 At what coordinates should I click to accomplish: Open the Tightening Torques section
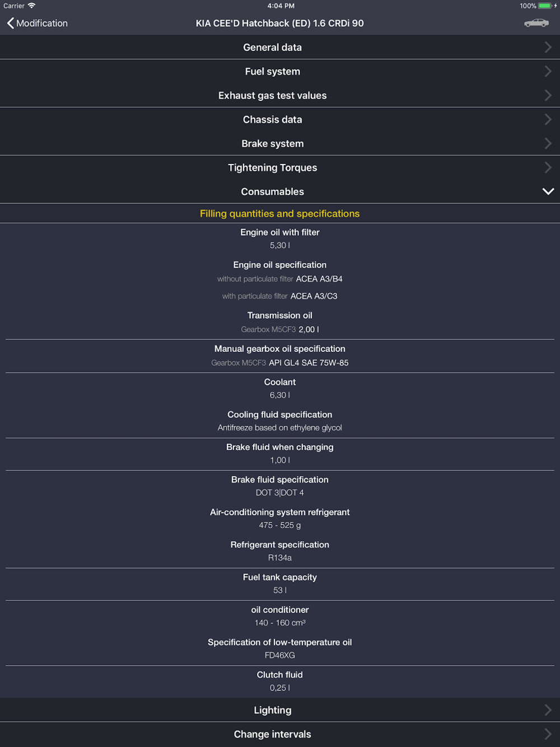pyautogui.click(x=280, y=167)
